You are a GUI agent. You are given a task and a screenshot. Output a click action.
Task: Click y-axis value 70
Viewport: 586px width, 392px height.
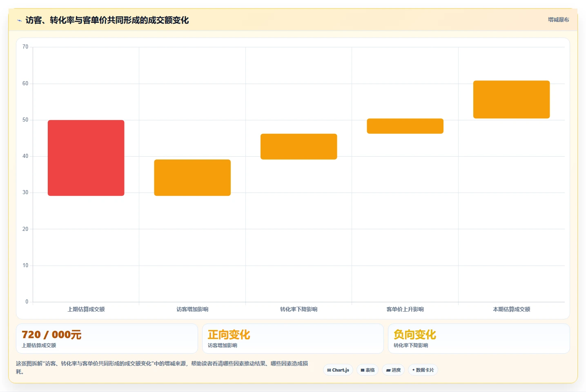(x=25, y=47)
